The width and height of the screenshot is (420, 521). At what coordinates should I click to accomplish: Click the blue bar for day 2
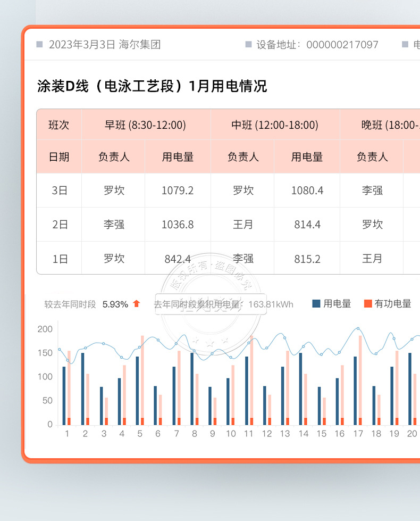[83, 389]
